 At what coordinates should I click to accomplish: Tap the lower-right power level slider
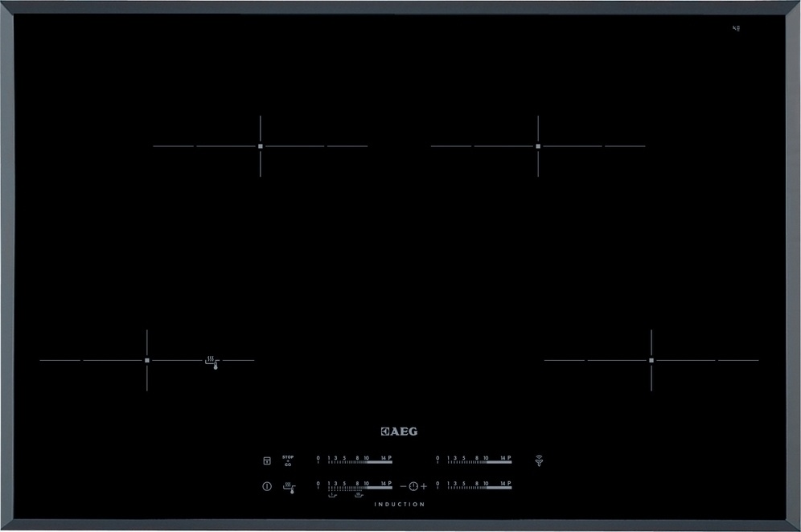coord(474,485)
